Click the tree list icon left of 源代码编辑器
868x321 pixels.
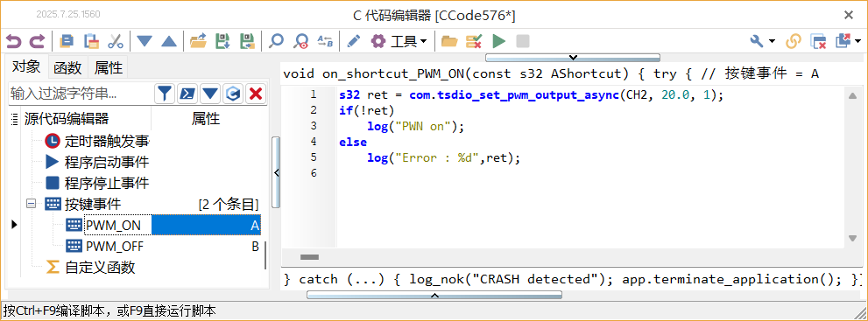click(14, 118)
